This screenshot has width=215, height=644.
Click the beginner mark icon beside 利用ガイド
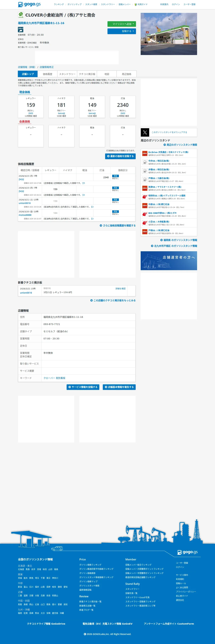pos(135,5)
